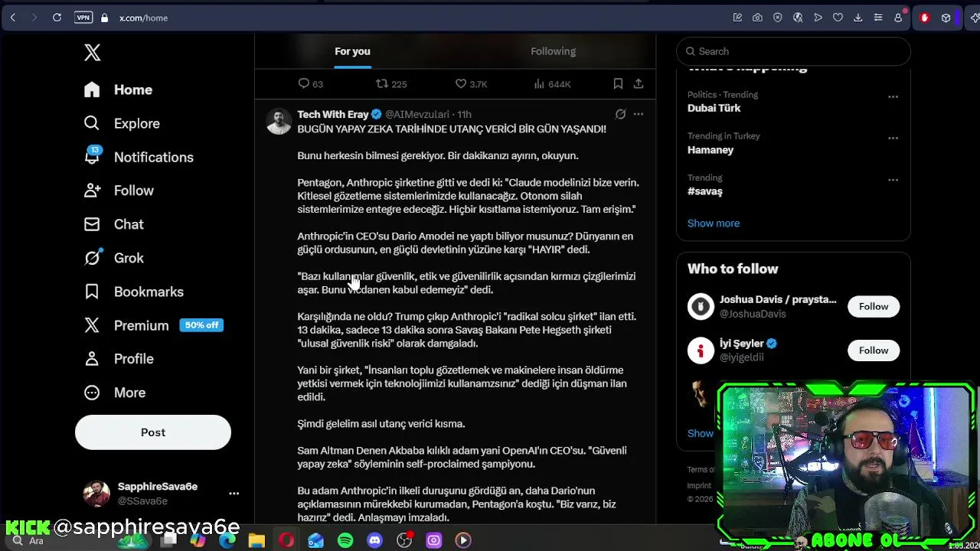Image resolution: width=980 pixels, height=551 pixels.
Task: Reply to the post with 63 comments
Action: [310, 84]
